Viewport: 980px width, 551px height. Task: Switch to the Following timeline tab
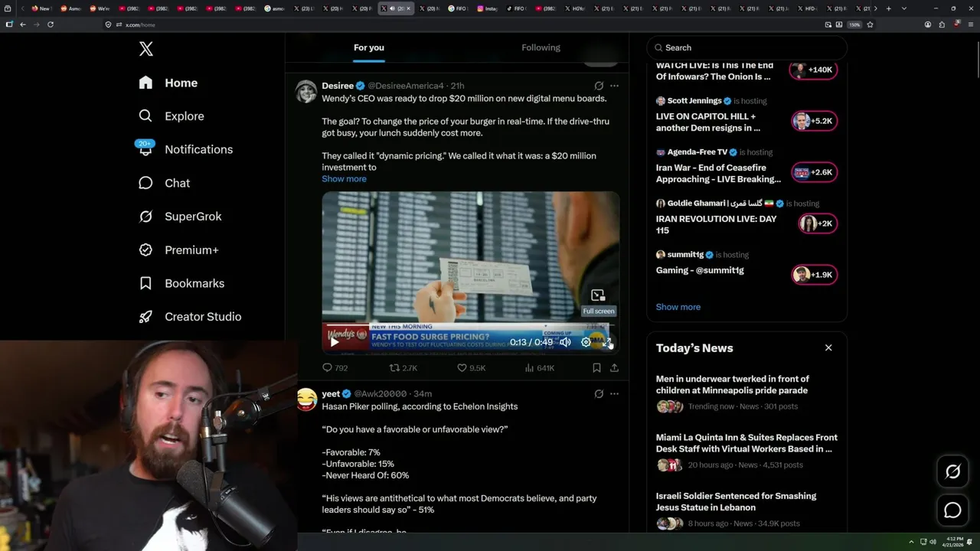541,47
